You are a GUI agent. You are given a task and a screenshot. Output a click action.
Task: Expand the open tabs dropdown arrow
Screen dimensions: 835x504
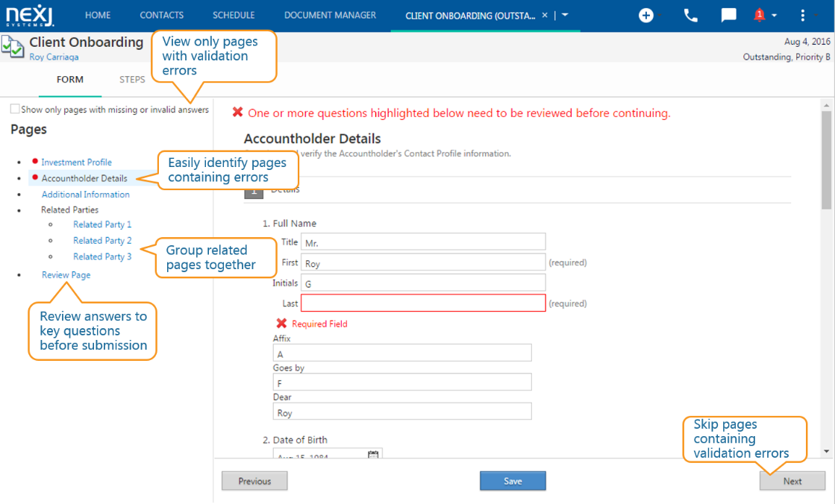tap(565, 15)
